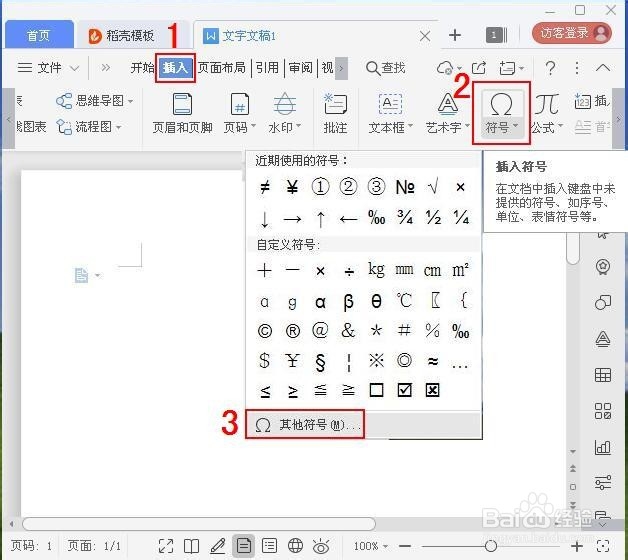The width and height of the screenshot is (628, 560).
Task: Click the 查找 search button
Action: click(385, 68)
